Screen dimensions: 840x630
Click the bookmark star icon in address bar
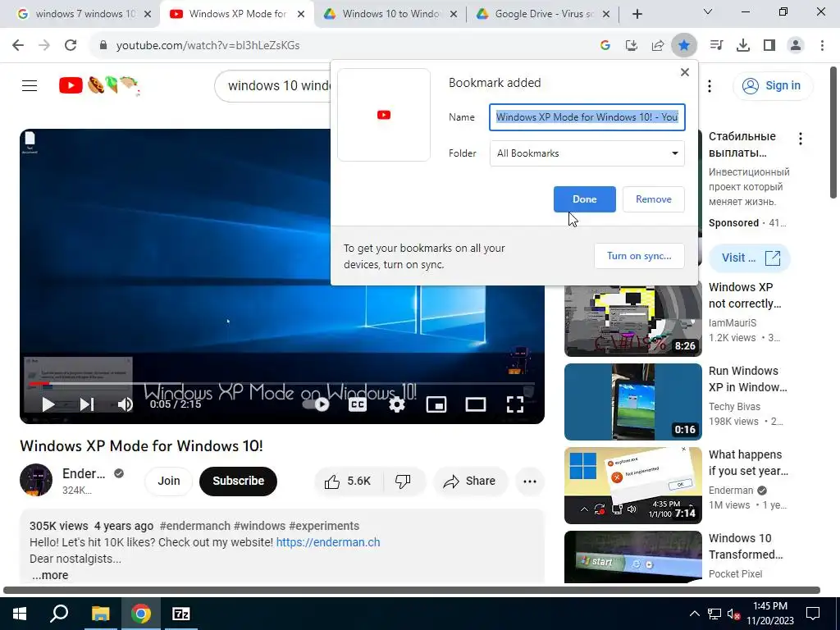tap(683, 46)
